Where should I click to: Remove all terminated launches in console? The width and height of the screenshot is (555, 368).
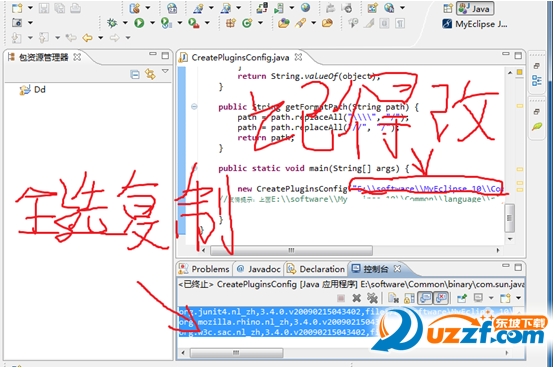(x=372, y=298)
